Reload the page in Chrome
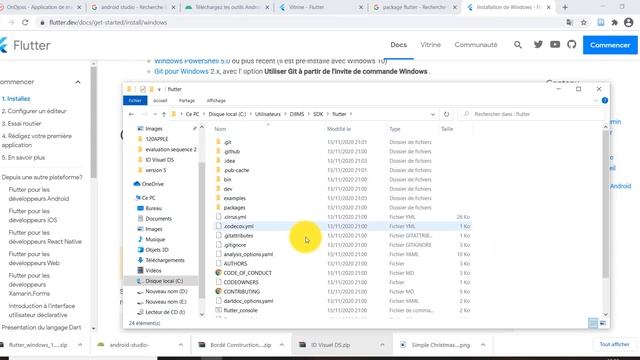Image resolution: width=640 pixels, height=360 pixels. [x=25, y=22]
